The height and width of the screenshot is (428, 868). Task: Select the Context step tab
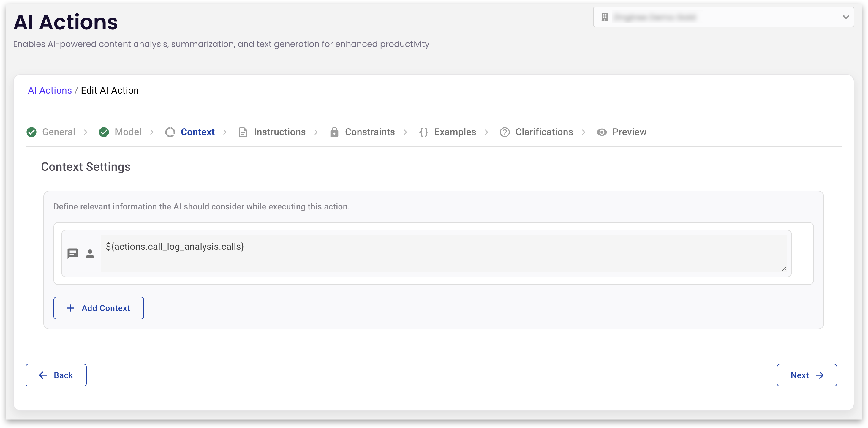click(197, 132)
